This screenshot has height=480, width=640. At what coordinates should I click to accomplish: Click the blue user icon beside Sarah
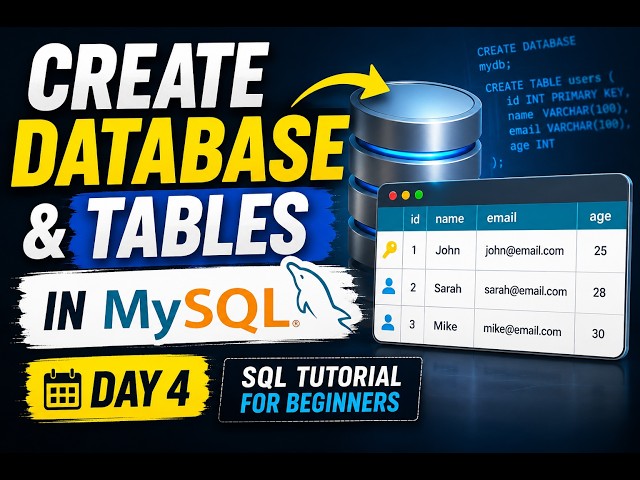pos(388,287)
